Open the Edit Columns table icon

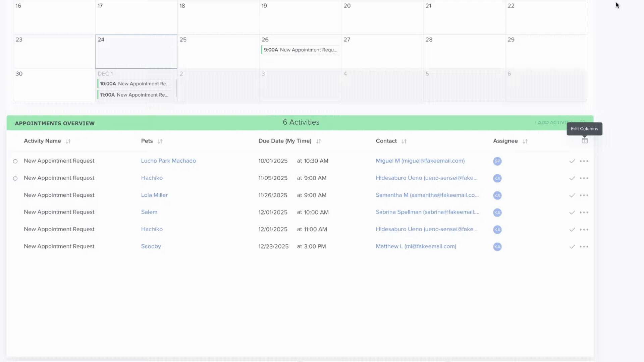coord(585,141)
